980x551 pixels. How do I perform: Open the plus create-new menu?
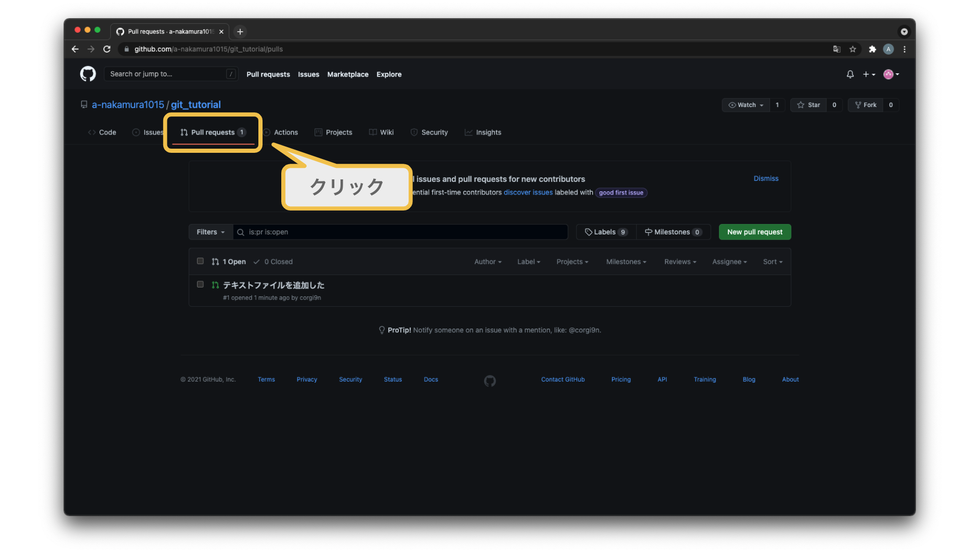[x=869, y=74]
